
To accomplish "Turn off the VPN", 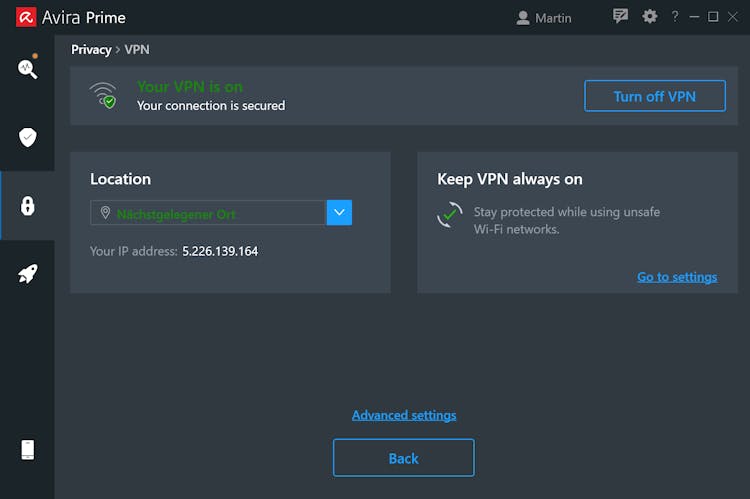I will pos(655,96).
